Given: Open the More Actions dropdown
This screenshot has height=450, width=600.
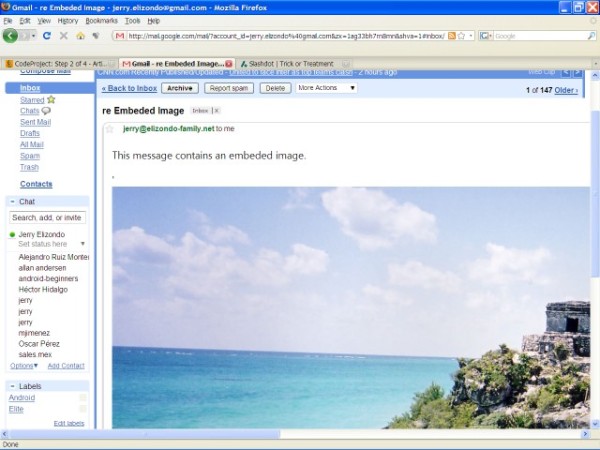Looking at the screenshot, I should tap(326, 88).
